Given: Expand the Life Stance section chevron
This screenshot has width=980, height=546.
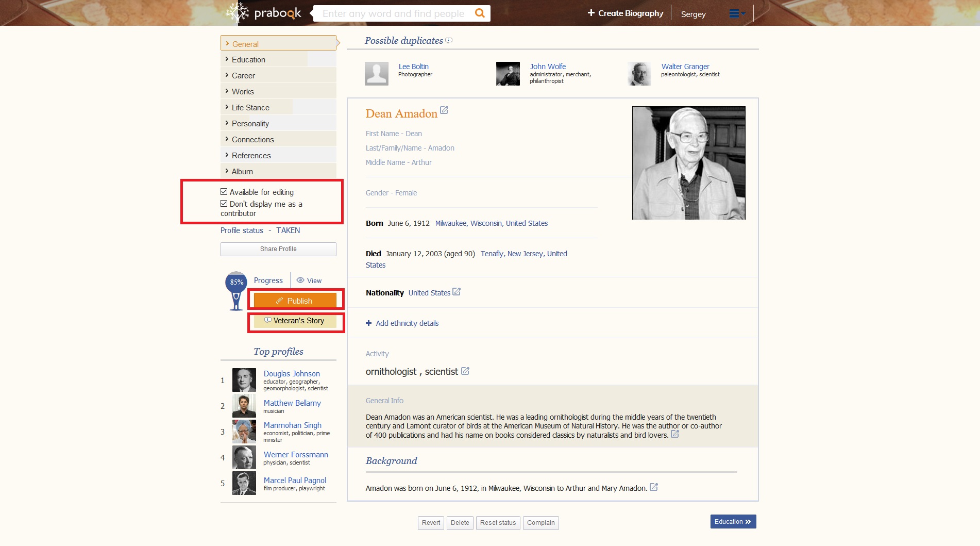Looking at the screenshot, I should pos(227,107).
